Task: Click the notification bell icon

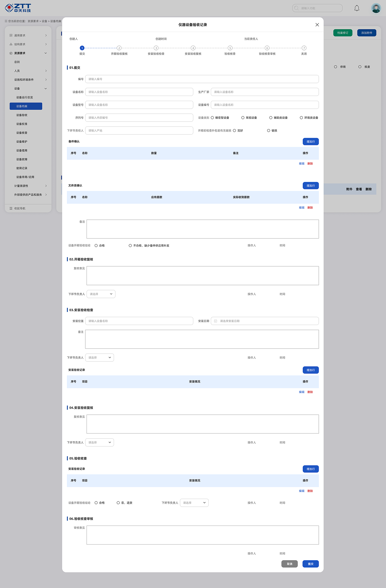Action: coord(357,8)
